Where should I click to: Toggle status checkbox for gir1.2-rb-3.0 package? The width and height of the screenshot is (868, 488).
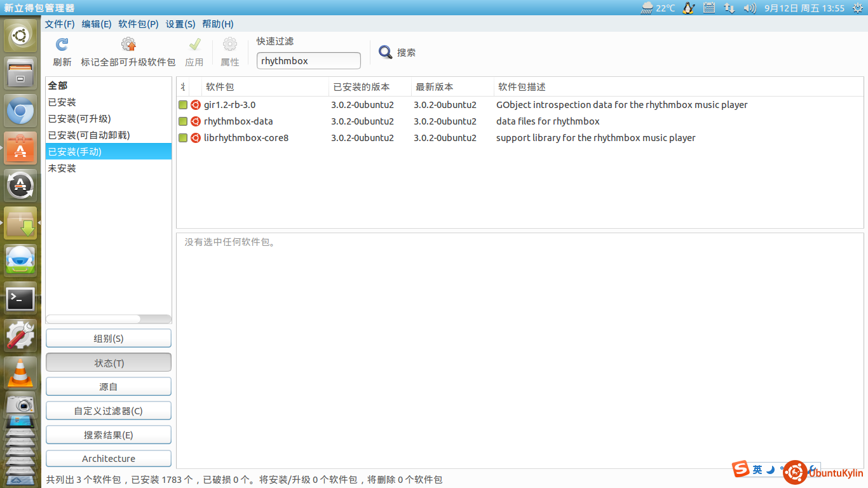click(x=183, y=105)
